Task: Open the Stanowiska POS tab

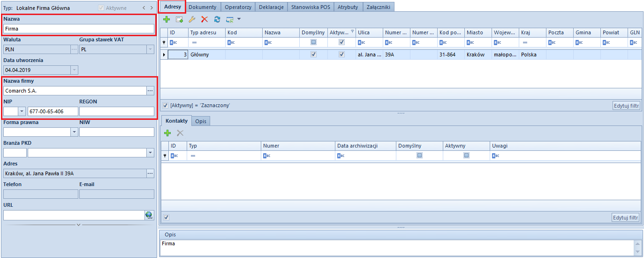Action: click(311, 7)
